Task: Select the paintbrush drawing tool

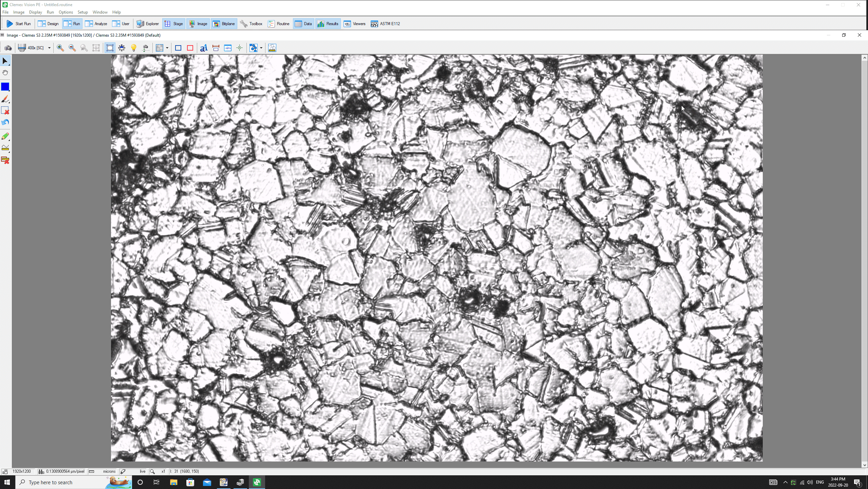Action: pos(5,99)
